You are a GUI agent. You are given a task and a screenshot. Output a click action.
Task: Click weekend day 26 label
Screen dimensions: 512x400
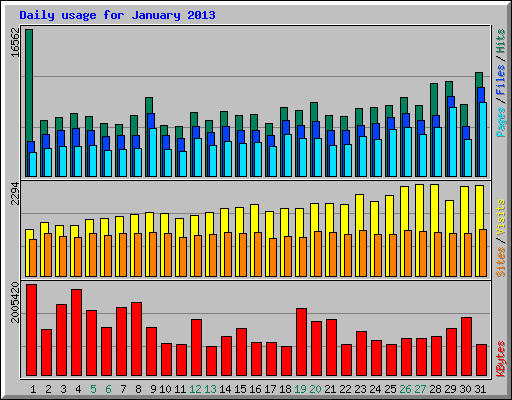click(405, 389)
